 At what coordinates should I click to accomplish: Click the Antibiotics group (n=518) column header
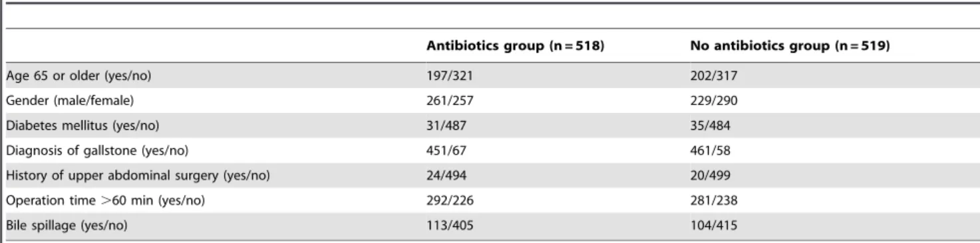(515, 49)
